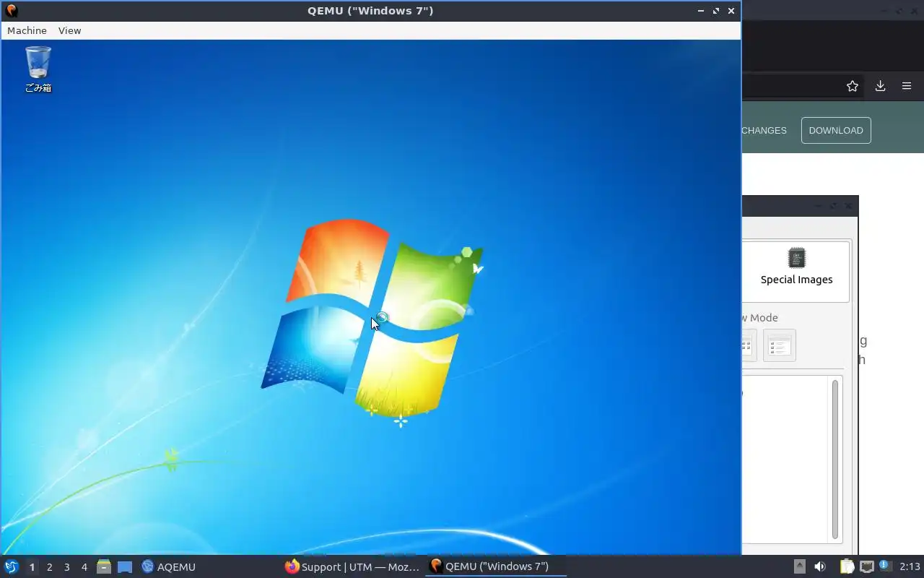This screenshot has width=924, height=578.
Task: Click the show desktop panel icon
Action: coord(125,567)
